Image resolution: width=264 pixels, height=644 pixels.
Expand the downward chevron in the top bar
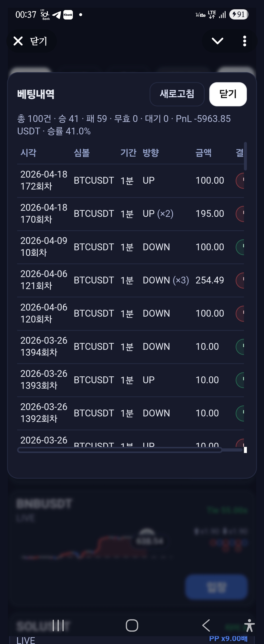(x=217, y=41)
